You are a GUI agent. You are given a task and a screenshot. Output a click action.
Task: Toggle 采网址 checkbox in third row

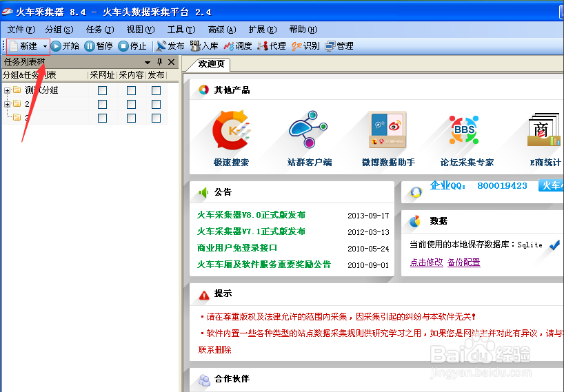(x=103, y=118)
